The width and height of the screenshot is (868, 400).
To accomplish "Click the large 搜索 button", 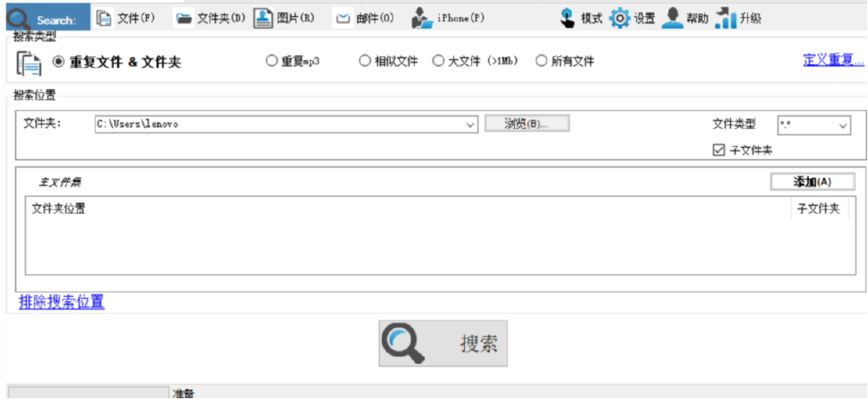I will 443,343.
